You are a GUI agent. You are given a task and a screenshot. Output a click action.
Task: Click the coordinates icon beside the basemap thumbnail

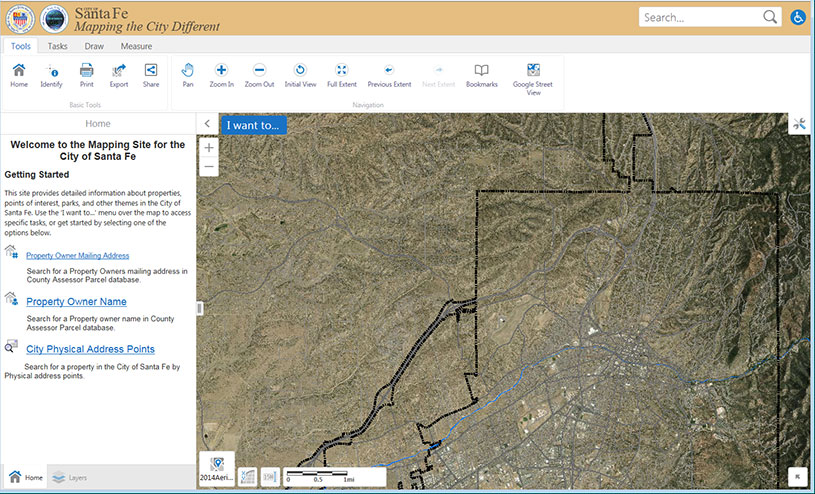click(x=248, y=477)
